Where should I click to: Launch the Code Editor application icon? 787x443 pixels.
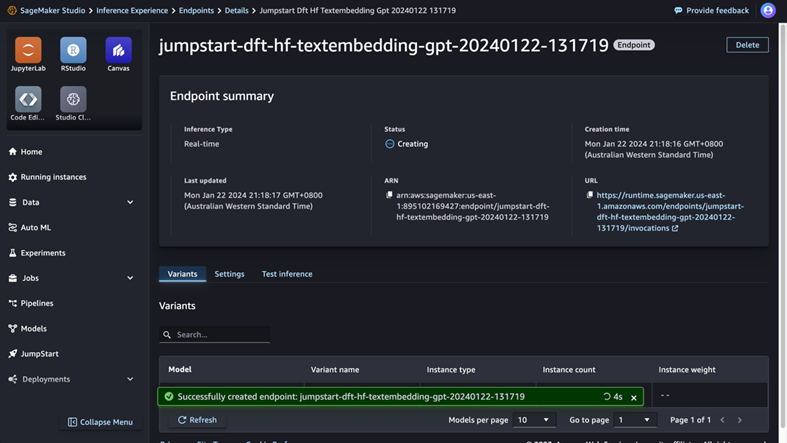tap(28, 99)
